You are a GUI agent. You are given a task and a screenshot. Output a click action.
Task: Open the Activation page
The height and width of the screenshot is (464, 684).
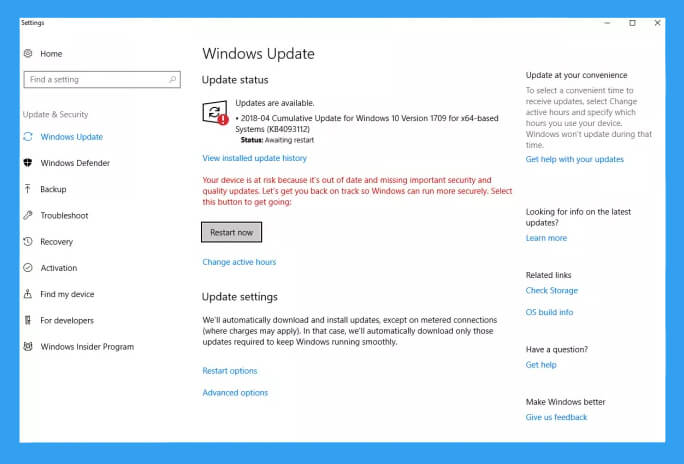(59, 268)
